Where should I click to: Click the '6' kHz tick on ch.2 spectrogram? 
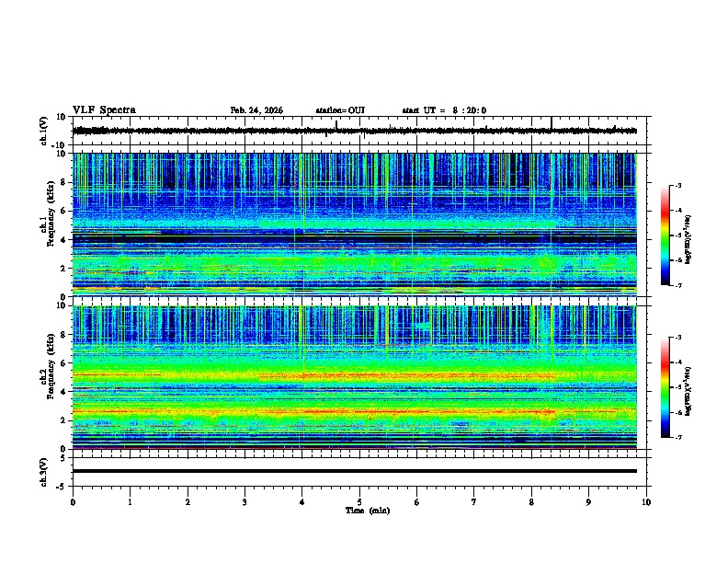[64, 363]
